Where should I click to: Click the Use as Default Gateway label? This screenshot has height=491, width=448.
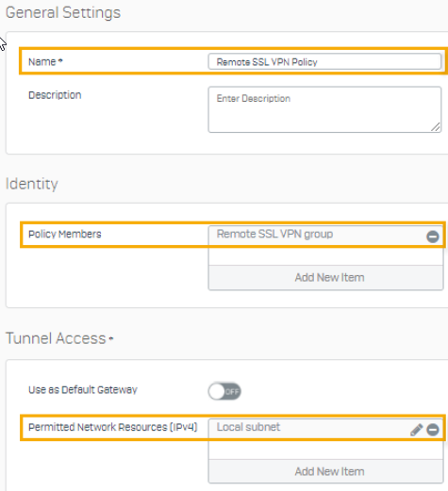[x=83, y=390]
